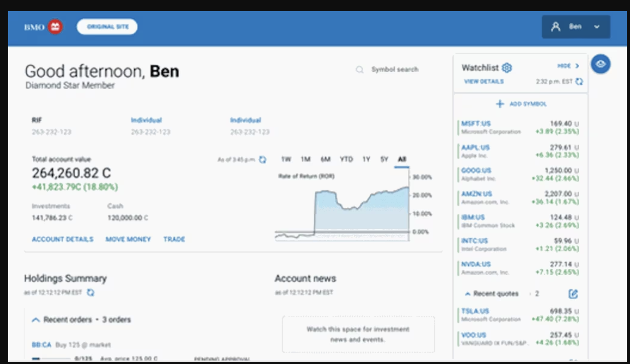Click the Account news placeholder box
Screen dimensions: 630x364
[x=358, y=334]
